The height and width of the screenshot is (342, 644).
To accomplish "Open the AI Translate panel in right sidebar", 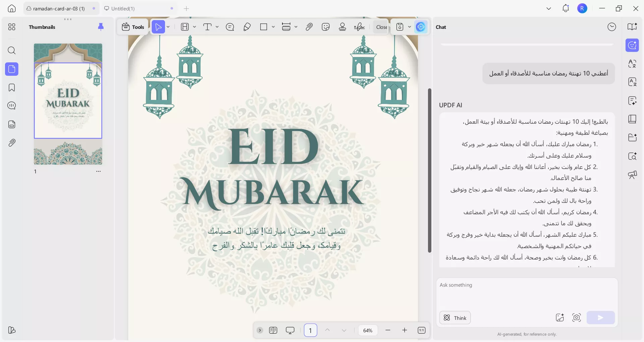I will pyautogui.click(x=633, y=64).
